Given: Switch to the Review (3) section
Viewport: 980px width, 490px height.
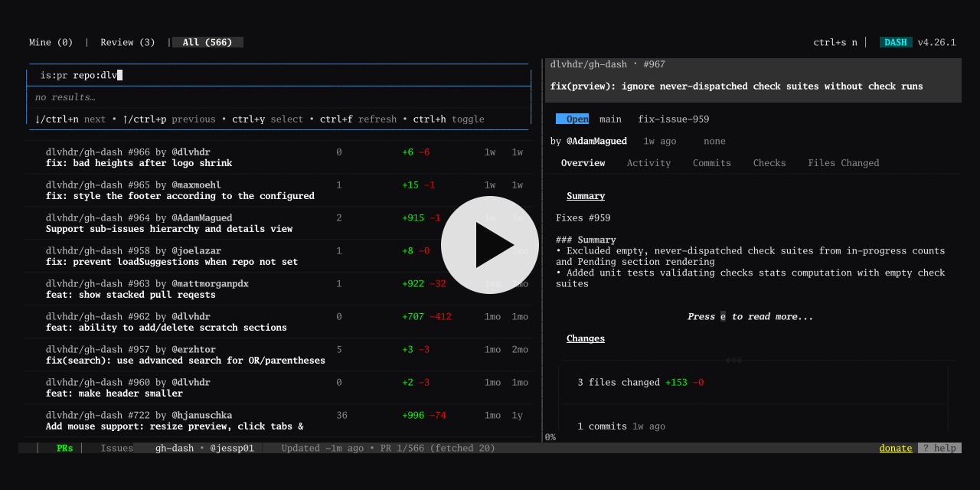Looking at the screenshot, I should (128, 42).
